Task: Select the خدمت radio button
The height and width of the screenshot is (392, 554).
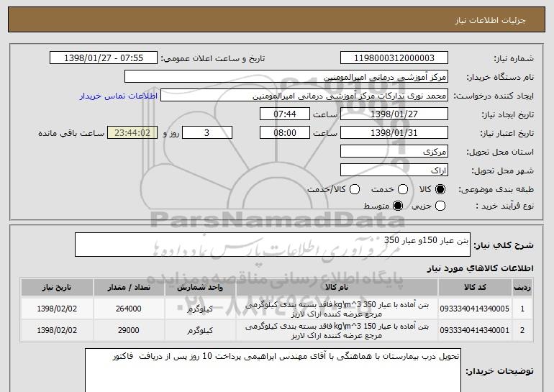Action: 403,189
